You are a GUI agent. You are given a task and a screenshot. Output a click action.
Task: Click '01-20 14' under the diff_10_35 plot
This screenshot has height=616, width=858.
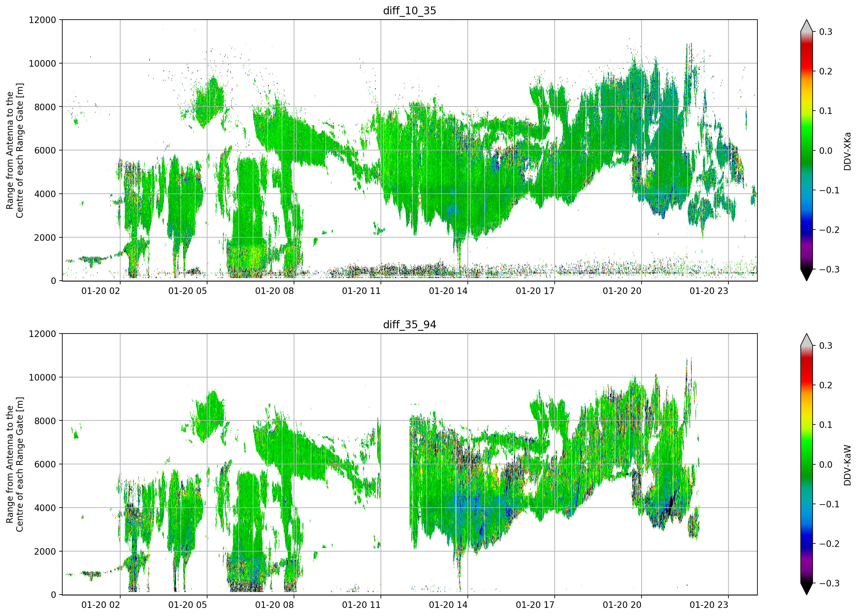coord(448,291)
